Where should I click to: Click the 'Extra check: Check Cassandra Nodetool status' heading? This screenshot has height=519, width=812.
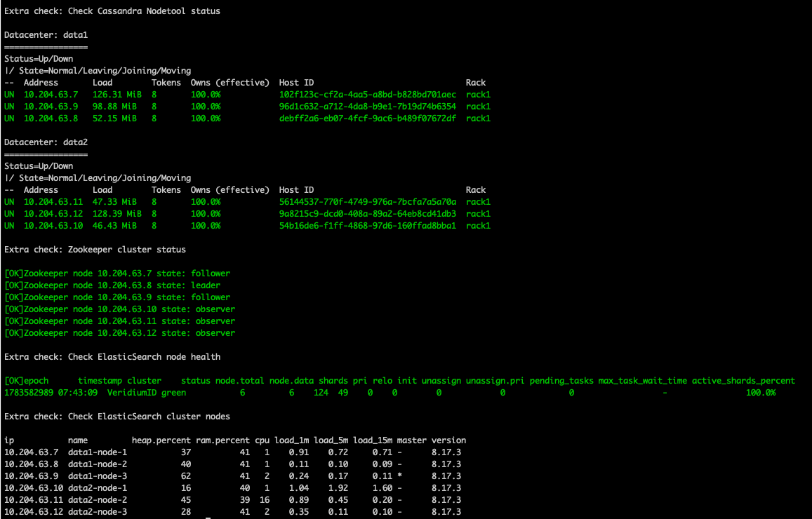tap(112, 11)
